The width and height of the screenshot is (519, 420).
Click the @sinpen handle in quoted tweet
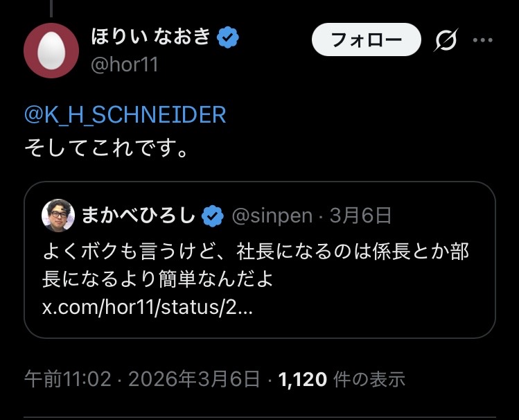(271, 216)
